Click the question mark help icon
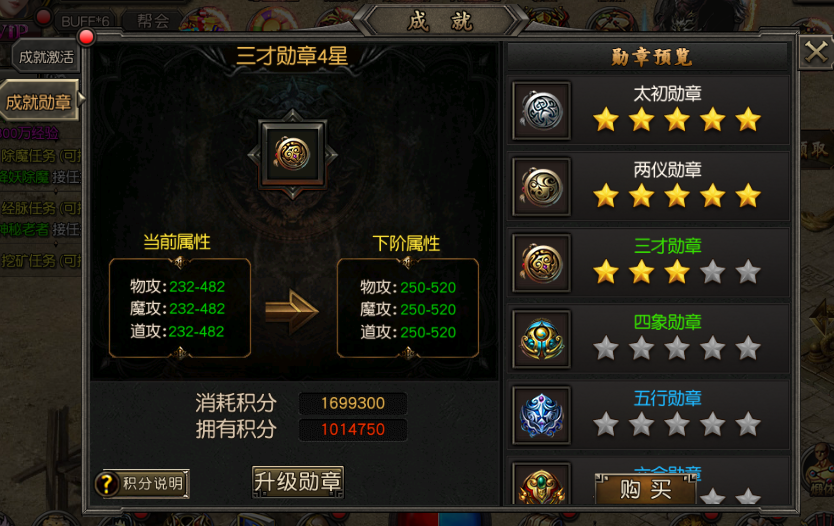Image resolution: width=834 pixels, height=526 pixels. 107,483
